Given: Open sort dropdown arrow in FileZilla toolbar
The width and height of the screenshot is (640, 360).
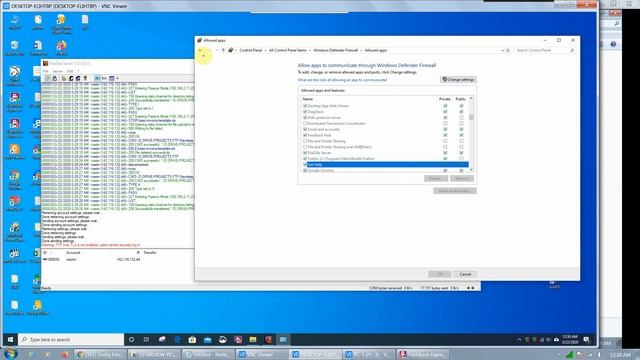Looking at the screenshot, I should click(x=117, y=78).
